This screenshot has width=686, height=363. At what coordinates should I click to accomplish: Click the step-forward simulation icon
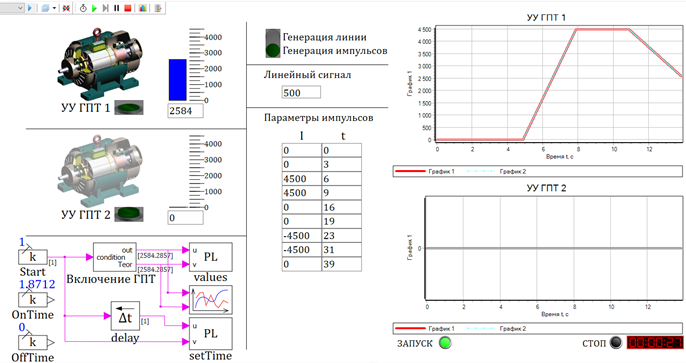[105, 8]
